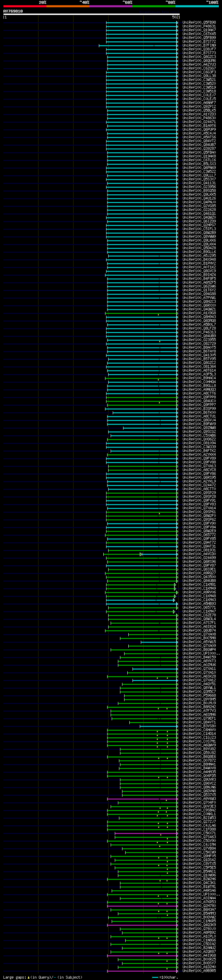Select the UniRef100_C0LEJ7 label
Image resolution: width=222 pixels, height=980 pixels.
[199, 95]
